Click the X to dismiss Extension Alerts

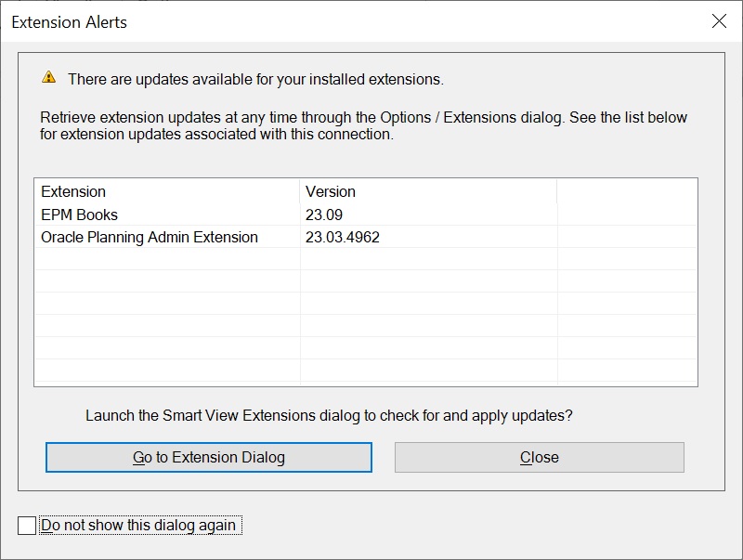[x=721, y=21]
